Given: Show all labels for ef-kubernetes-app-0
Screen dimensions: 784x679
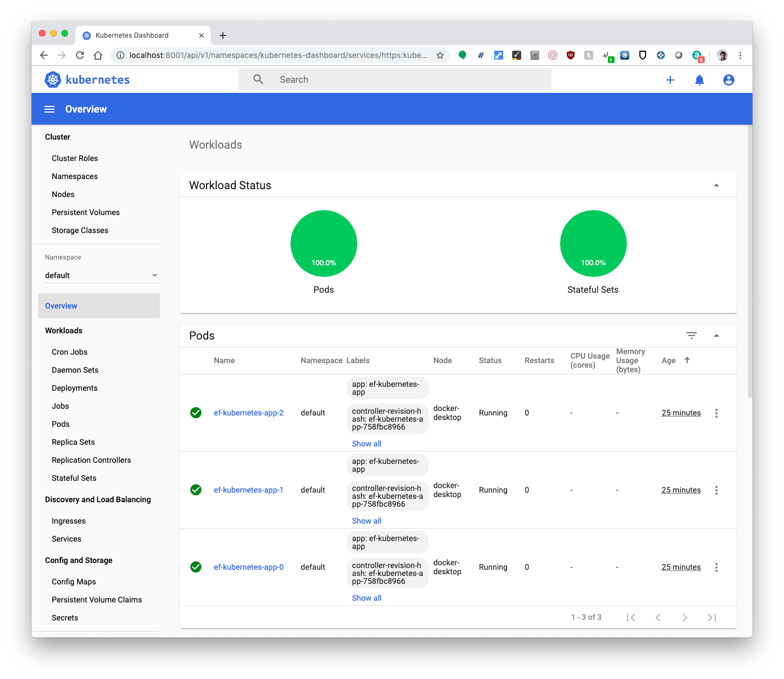Looking at the screenshot, I should (x=366, y=598).
